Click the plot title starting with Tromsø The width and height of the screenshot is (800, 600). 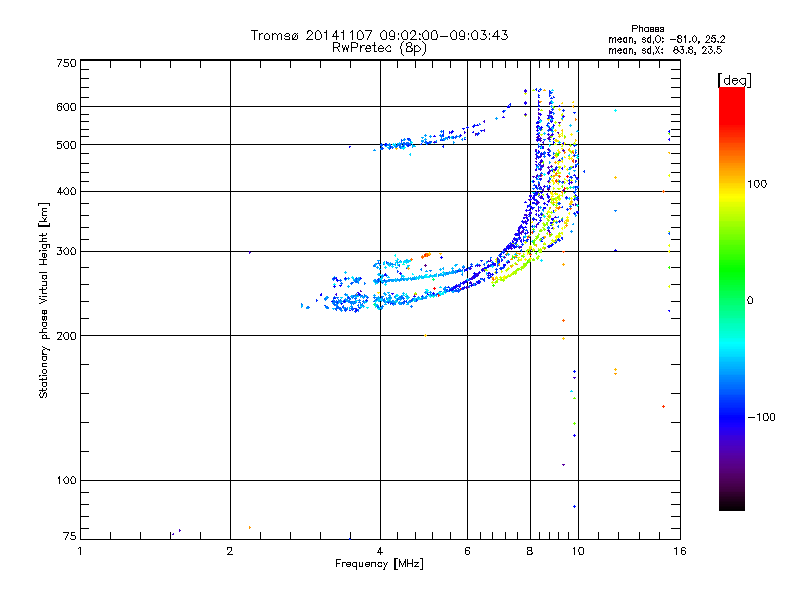tap(379, 35)
